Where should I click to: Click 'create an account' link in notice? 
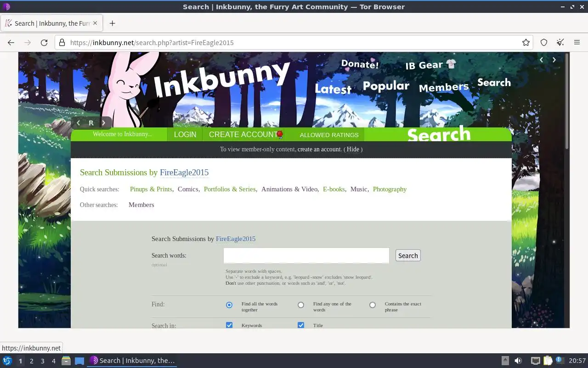pos(319,149)
